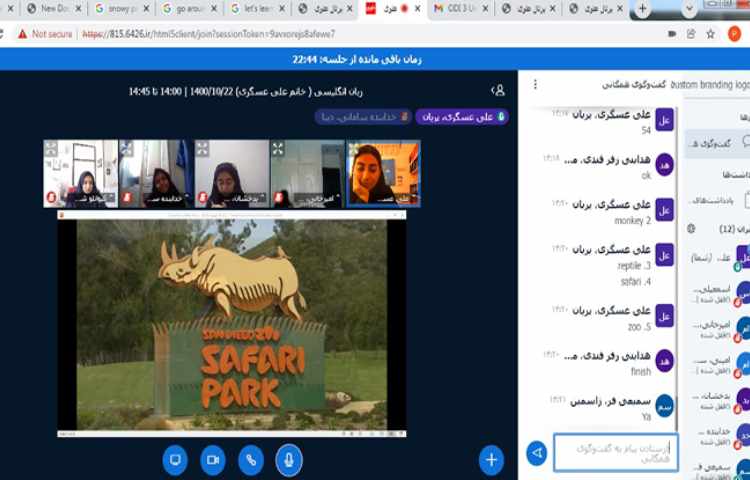The height and width of the screenshot is (480, 750).
Task: Click the green-mic talking indicator pill
Action: 462,117
